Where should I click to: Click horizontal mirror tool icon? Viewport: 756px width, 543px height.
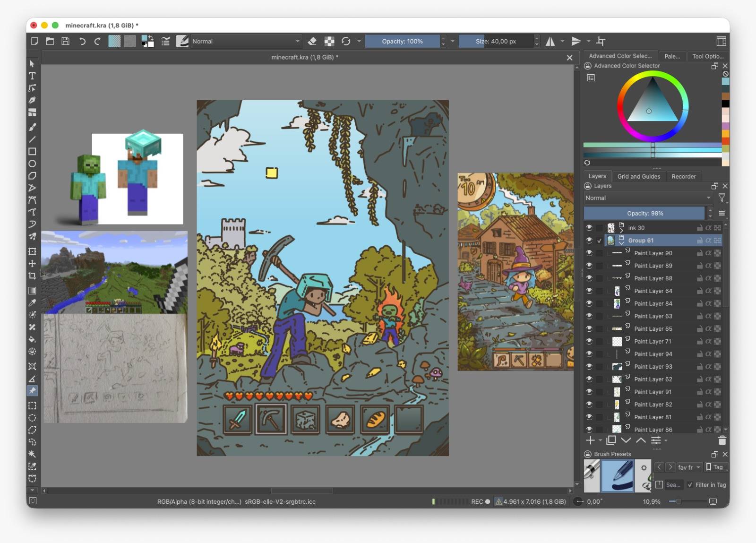click(x=550, y=41)
